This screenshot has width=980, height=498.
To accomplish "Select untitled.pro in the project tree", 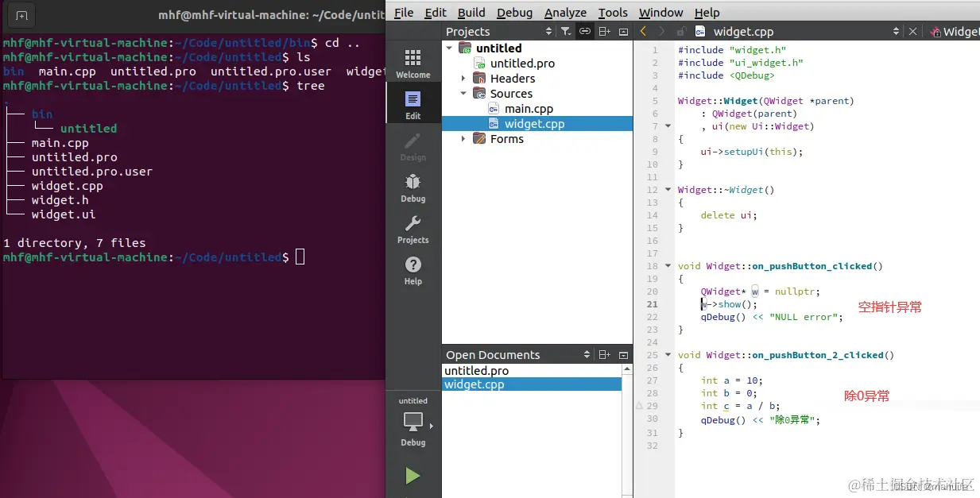I will click(x=522, y=64).
